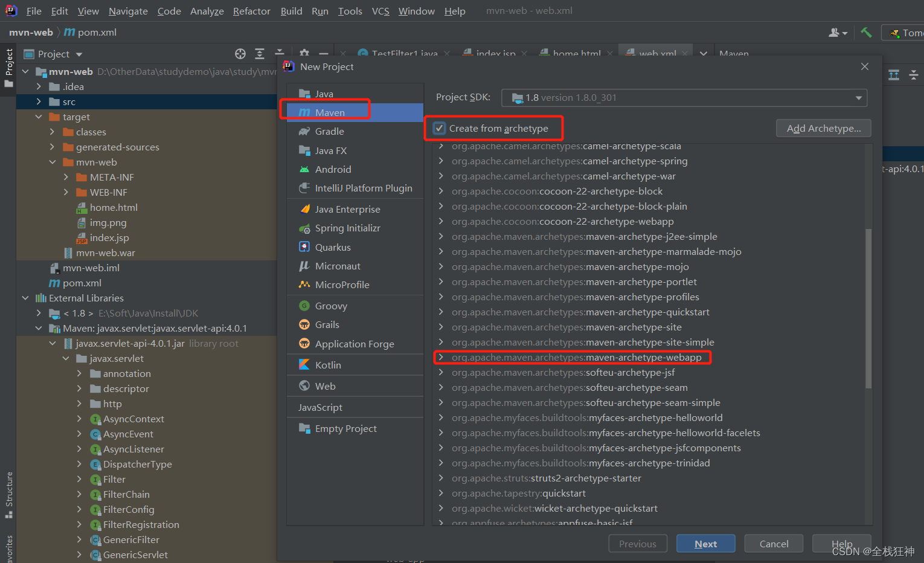Open Refactor menu

[x=252, y=11]
